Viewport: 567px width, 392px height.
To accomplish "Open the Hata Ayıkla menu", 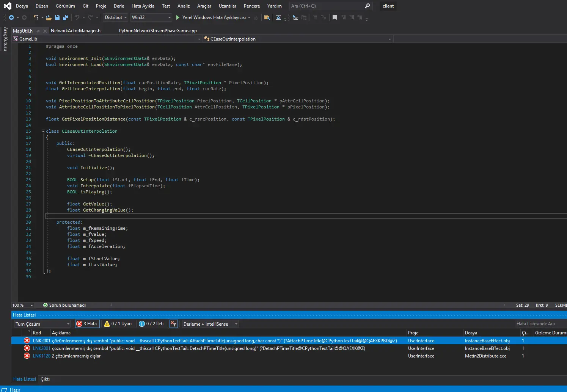I will pos(143,6).
